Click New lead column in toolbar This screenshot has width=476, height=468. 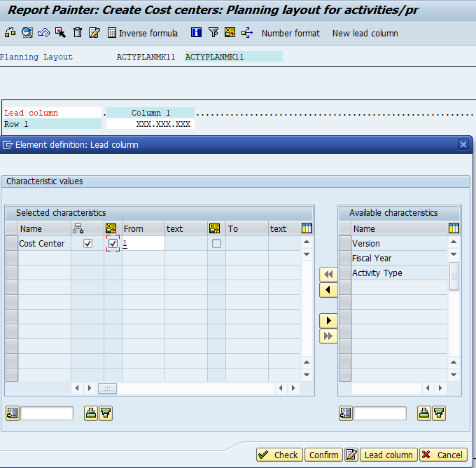pos(365,33)
